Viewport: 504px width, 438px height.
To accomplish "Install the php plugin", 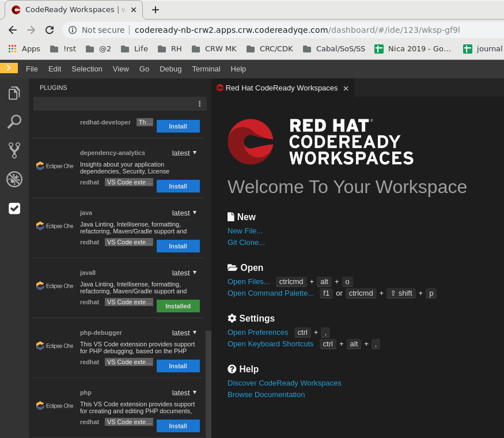I will coord(178,426).
